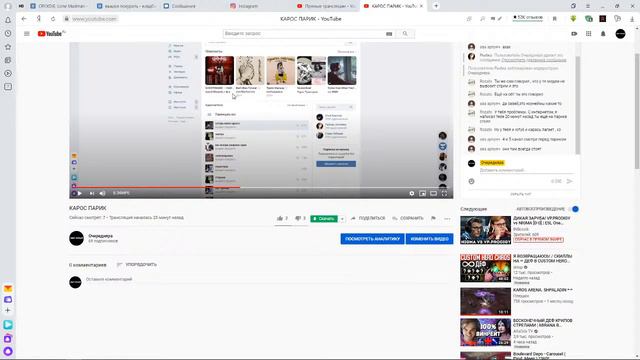Play the video with the play button
The width and height of the screenshot is (640, 360).
(x=80, y=193)
